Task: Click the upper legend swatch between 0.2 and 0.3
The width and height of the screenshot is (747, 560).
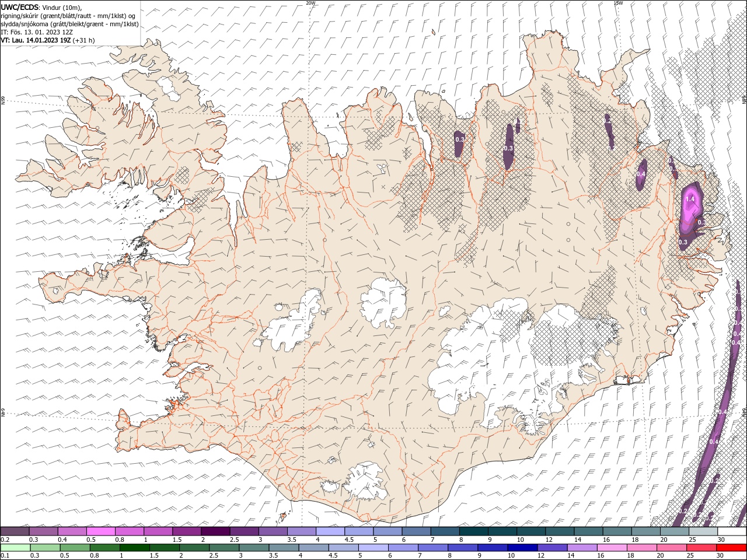Action: click(x=15, y=531)
